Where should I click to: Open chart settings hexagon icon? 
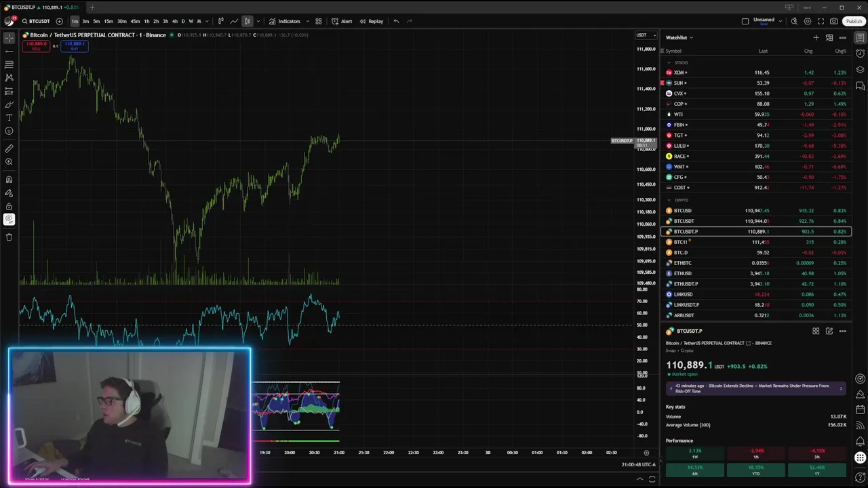click(x=807, y=21)
